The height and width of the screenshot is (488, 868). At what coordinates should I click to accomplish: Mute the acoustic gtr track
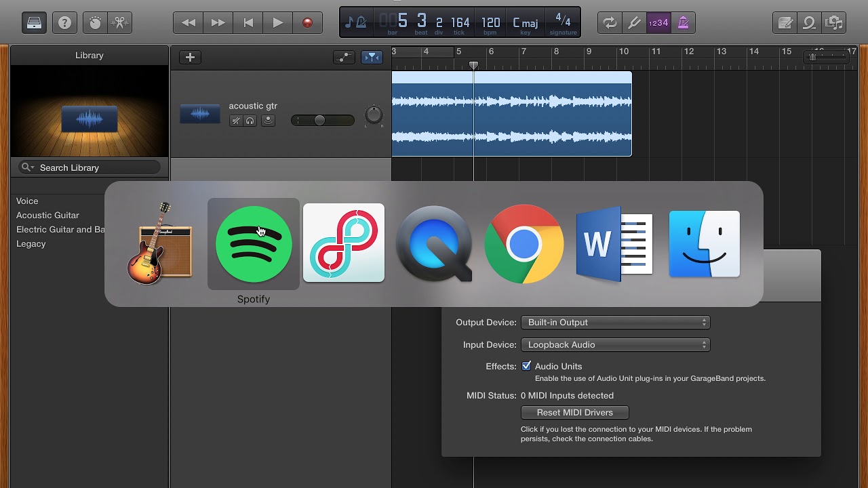point(236,121)
